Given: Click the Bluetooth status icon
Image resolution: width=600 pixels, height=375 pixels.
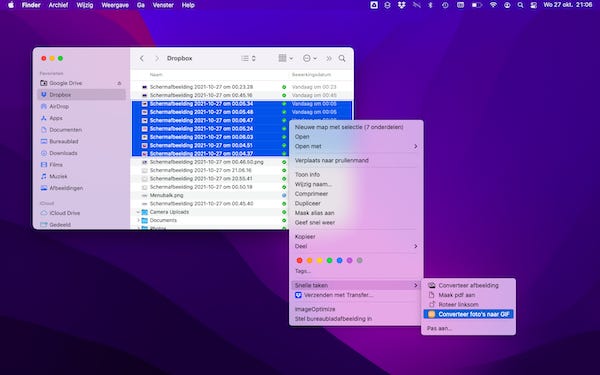Looking at the screenshot, I should (430, 5).
